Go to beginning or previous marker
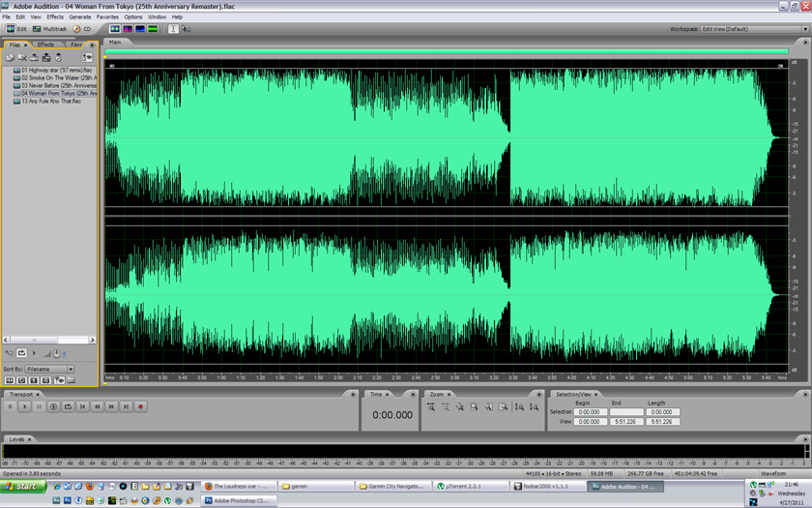Image resolution: width=812 pixels, height=508 pixels. tap(82, 407)
